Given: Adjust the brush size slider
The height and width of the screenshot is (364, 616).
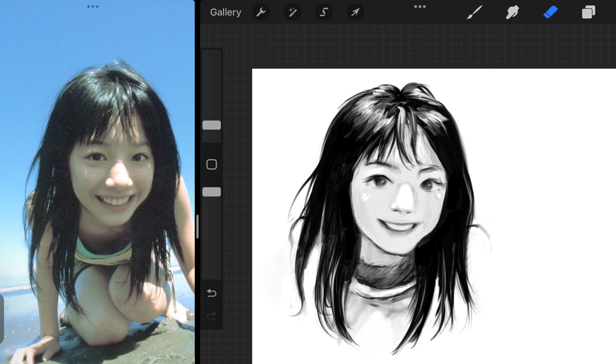Looking at the screenshot, I should pos(211,125).
